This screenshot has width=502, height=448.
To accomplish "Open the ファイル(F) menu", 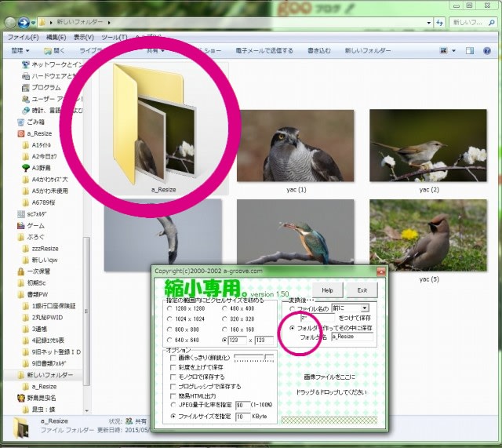I will tap(23, 37).
